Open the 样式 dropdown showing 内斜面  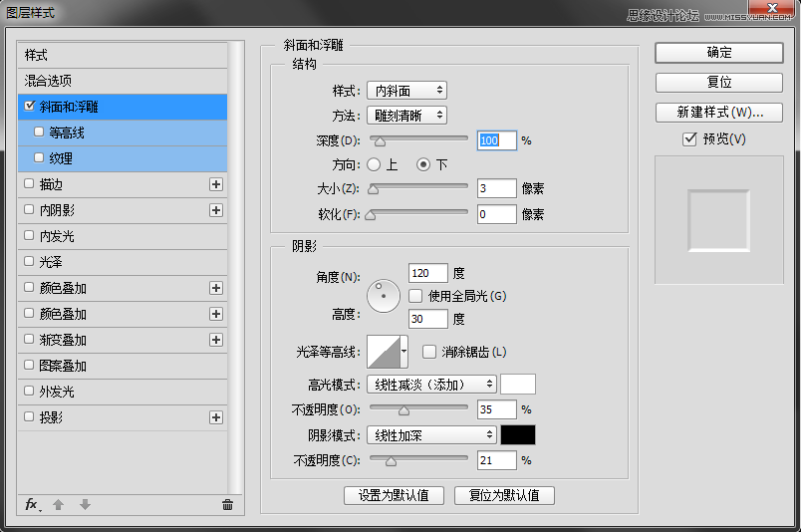click(x=405, y=91)
